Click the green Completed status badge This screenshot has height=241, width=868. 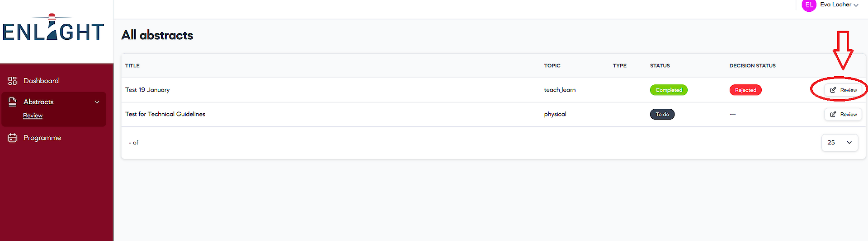669,90
